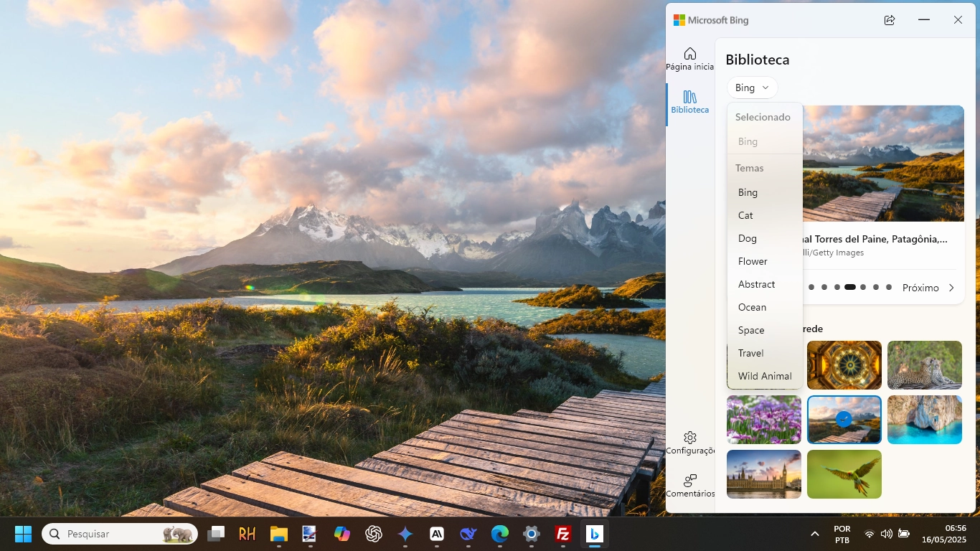Open the Windows Start menu

tap(23, 534)
